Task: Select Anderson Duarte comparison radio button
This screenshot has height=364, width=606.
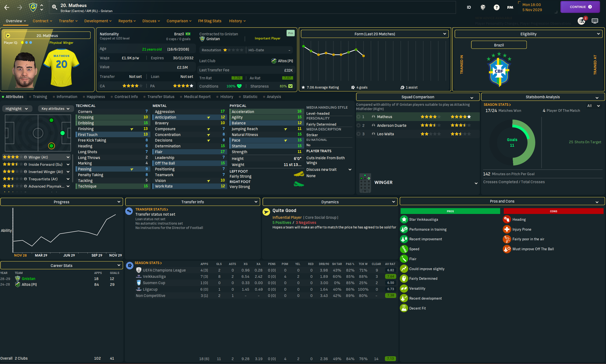Action: pyautogui.click(x=359, y=125)
